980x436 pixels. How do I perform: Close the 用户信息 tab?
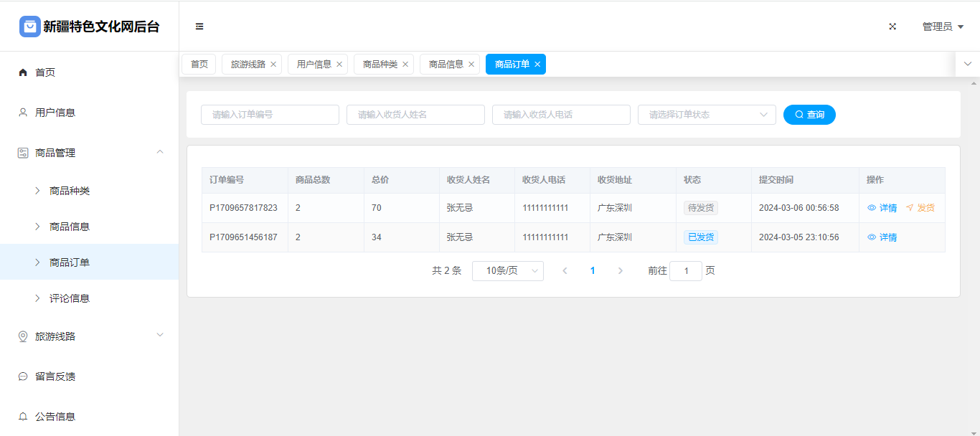pyautogui.click(x=339, y=65)
